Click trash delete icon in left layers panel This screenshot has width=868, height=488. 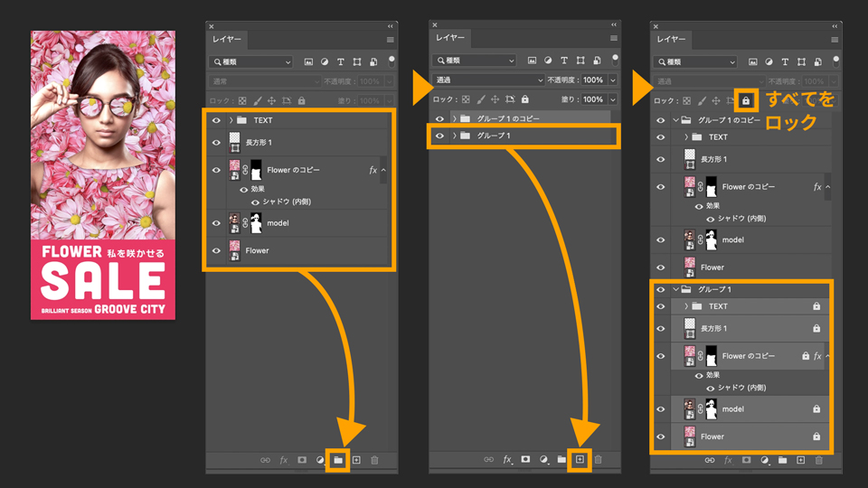[x=374, y=460]
